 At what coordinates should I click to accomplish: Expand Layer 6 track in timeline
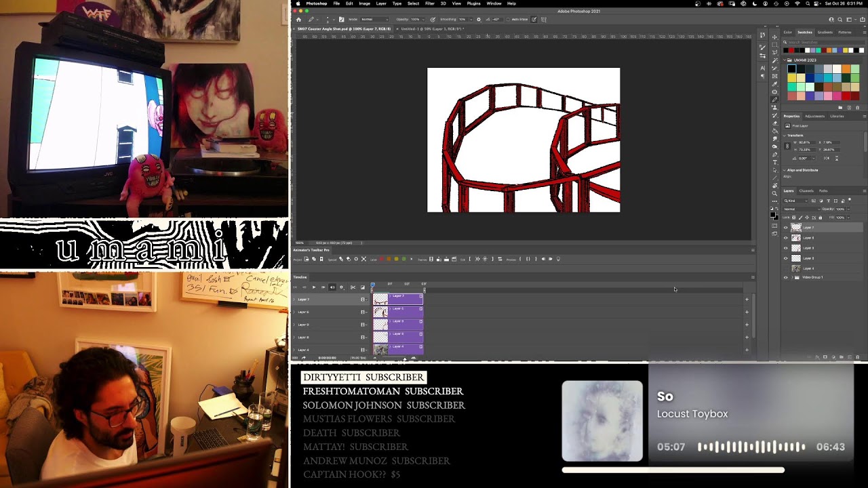(294, 312)
